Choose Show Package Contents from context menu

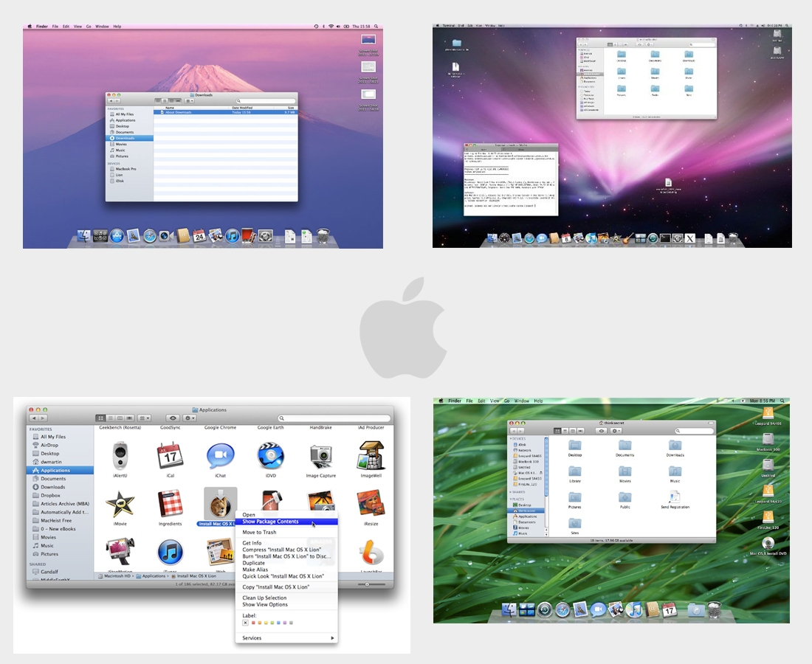click(270, 522)
